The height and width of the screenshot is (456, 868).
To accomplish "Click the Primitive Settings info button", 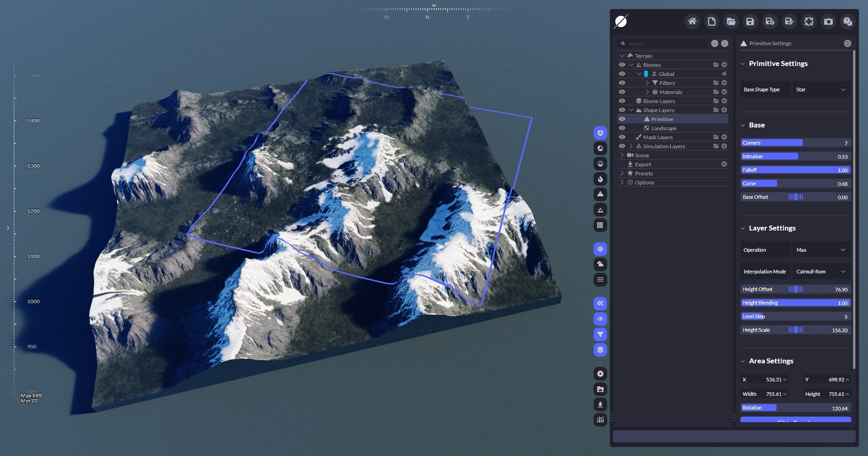I will point(847,43).
